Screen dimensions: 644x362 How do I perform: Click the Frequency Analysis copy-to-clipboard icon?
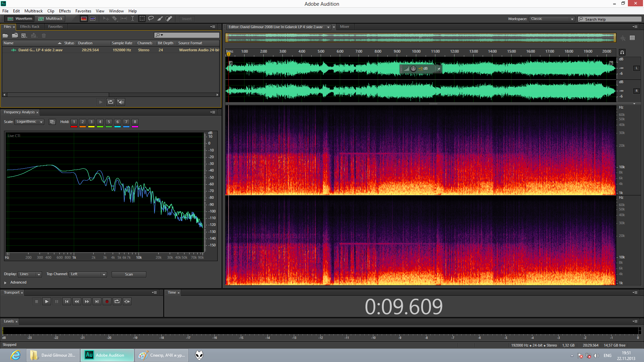click(x=52, y=122)
